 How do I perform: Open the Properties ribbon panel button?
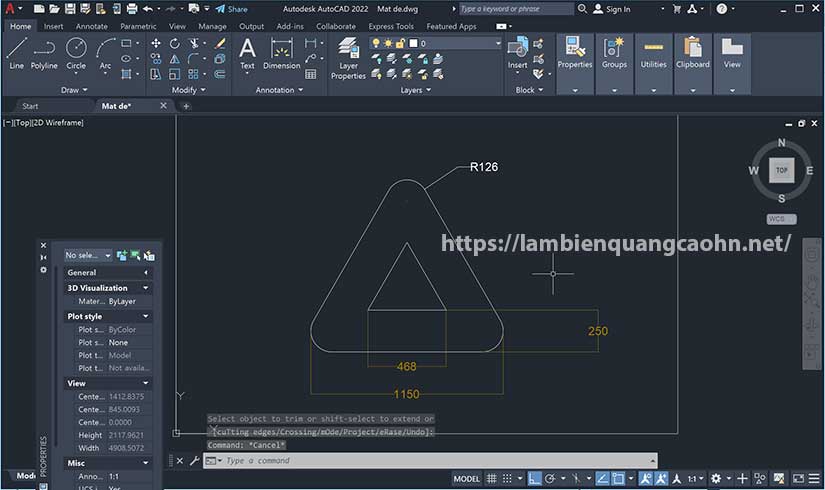pos(575,64)
